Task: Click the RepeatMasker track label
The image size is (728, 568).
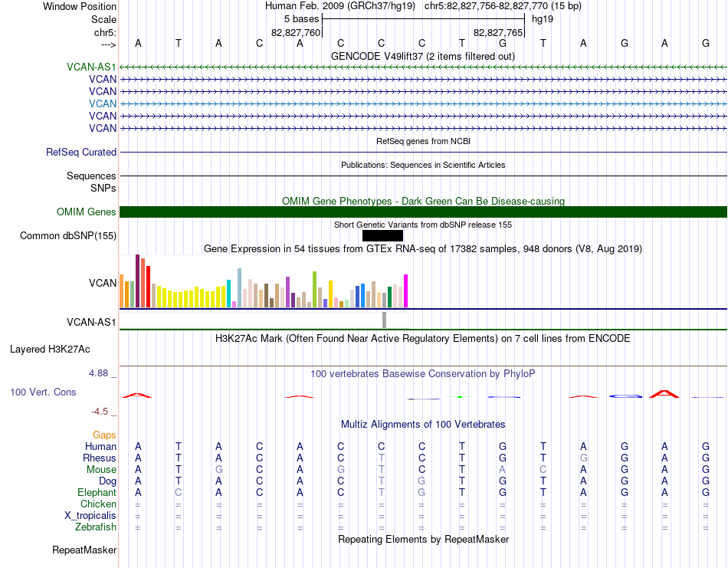Action: (84, 550)
